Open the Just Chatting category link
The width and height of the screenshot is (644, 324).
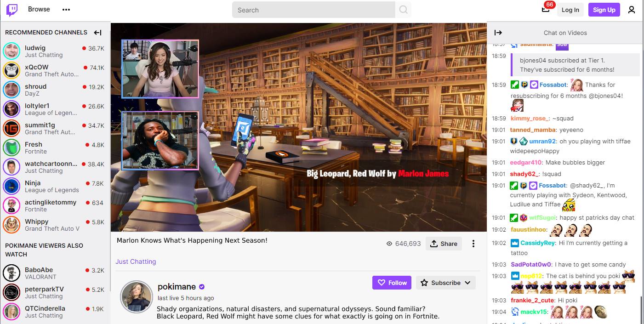tap(136, 261)
